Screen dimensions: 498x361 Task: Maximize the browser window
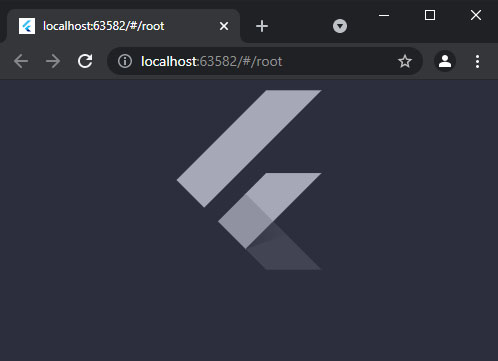(430, 15)
